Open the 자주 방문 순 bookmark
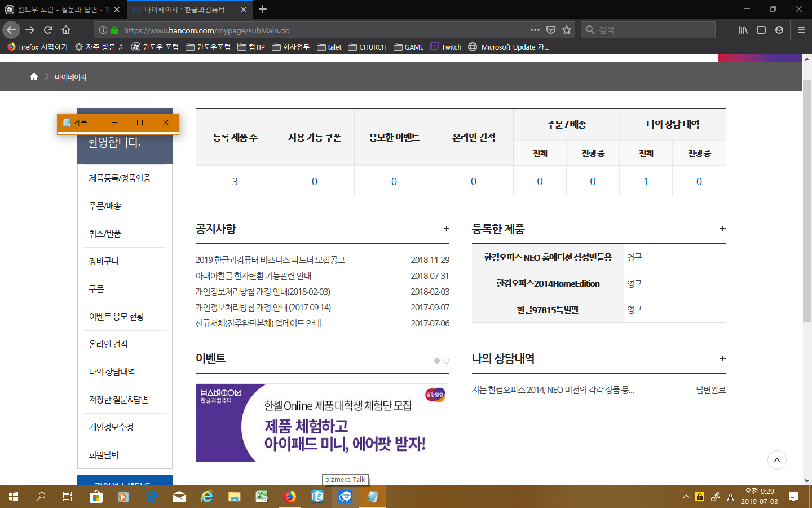812x508 pixels. [100, 47]
